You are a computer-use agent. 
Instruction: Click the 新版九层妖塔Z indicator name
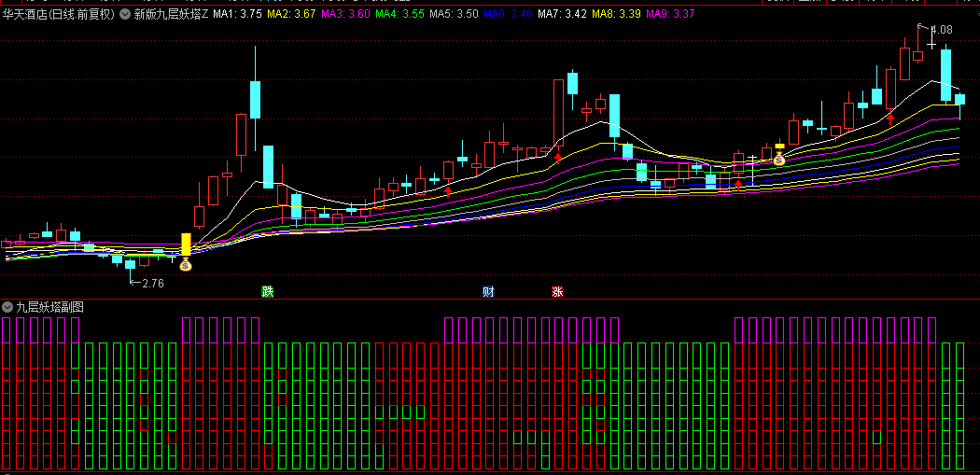tap(171, 14)
